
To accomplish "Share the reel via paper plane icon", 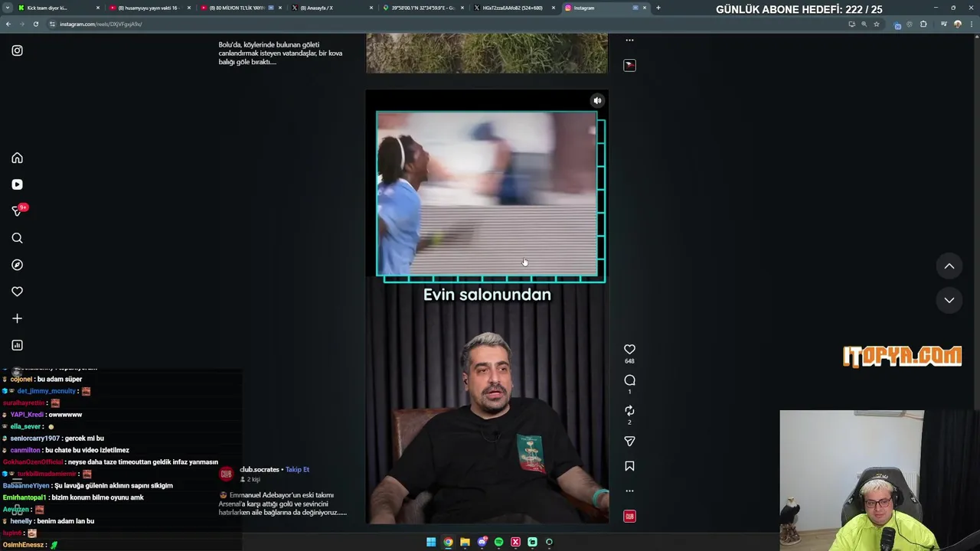I will click(629, 442).
